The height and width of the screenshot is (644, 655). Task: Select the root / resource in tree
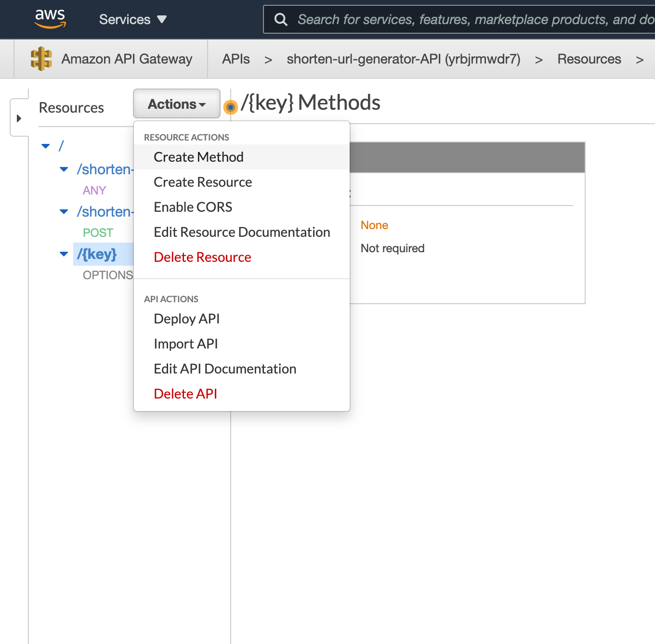click(61, 146)
